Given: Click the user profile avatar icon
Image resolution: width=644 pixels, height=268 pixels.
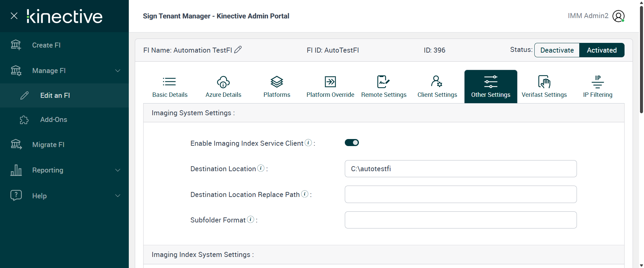Looking at the screenshot, I should pyautogui.click(x=618, y=16).
